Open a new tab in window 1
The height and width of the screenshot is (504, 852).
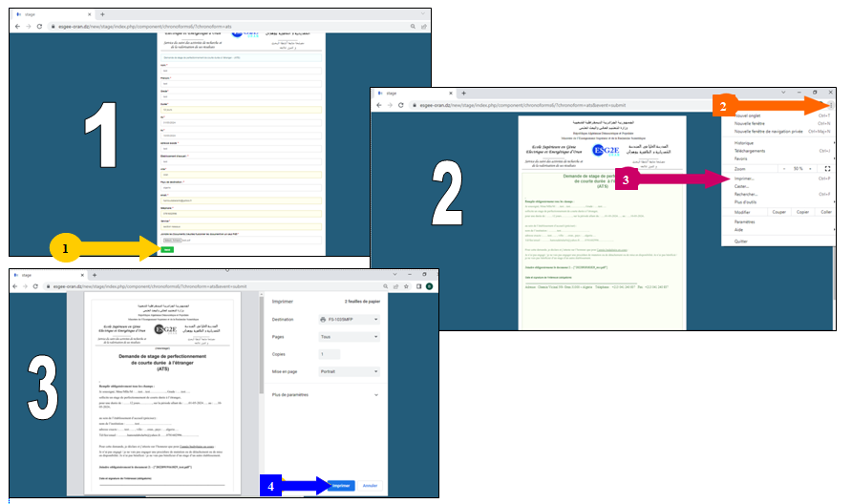[102, 14]
